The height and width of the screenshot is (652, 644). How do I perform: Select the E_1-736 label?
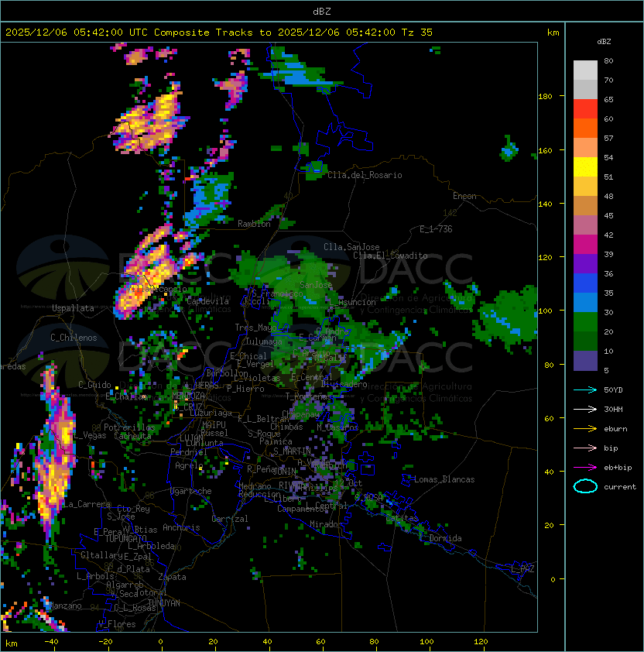tap(436, 229)
